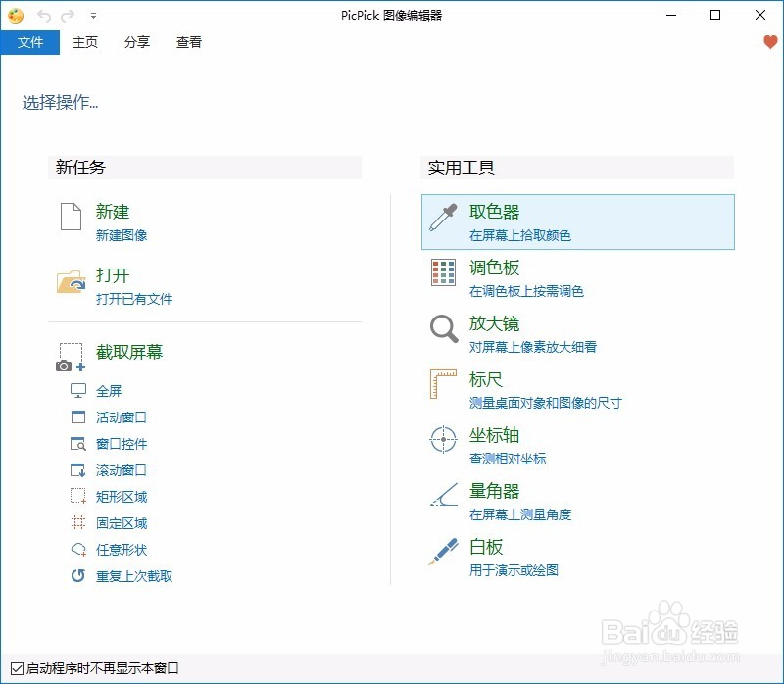Click the red heart icon
The width and height of the screenshot is (784, 684).
[x=770, y=42]
